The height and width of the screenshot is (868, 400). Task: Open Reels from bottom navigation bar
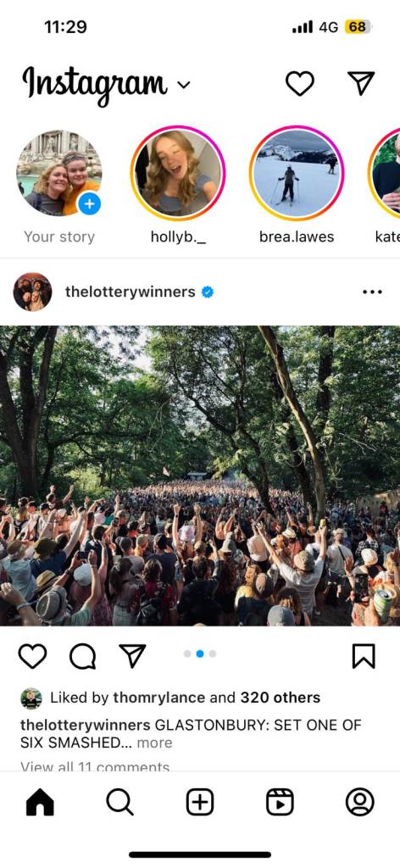point(280,802)
